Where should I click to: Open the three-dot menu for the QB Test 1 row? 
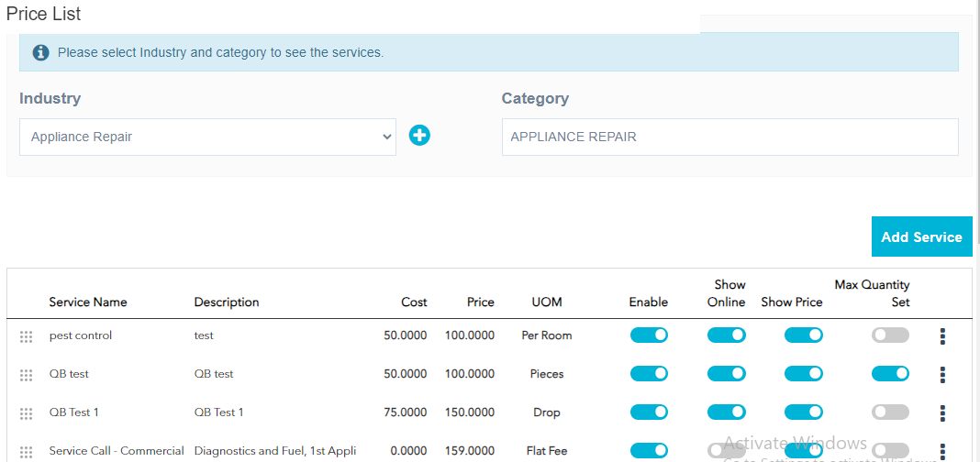coord(942,413)
